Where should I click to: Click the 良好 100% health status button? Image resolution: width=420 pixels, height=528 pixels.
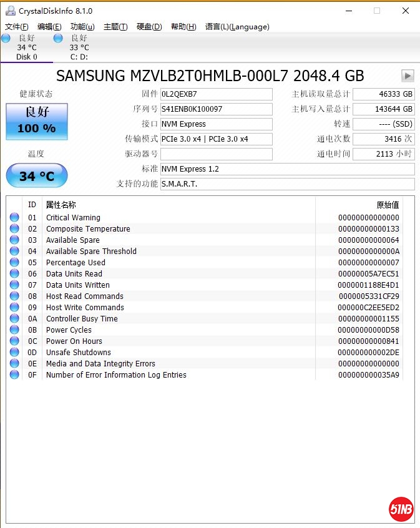(x=37, y=121)
